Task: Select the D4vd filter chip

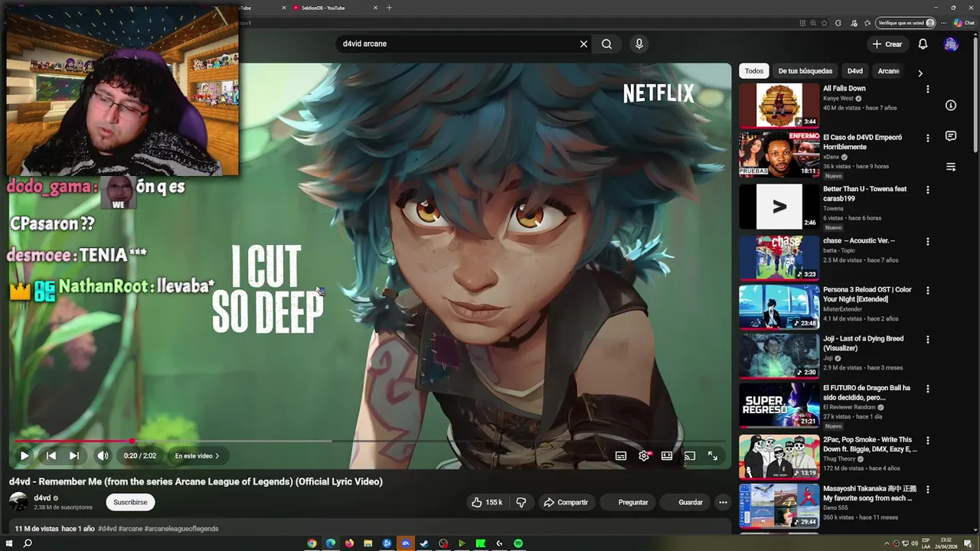Action: coord(855,71)
